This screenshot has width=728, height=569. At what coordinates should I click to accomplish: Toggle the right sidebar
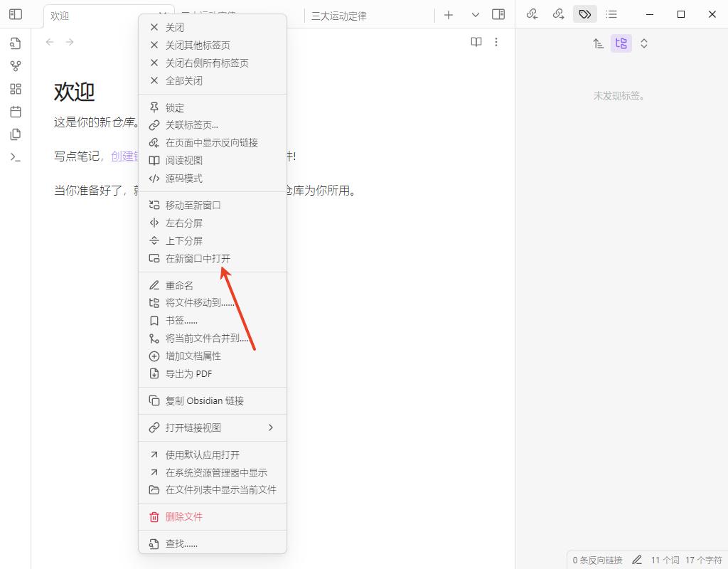(x=498, y=14)
